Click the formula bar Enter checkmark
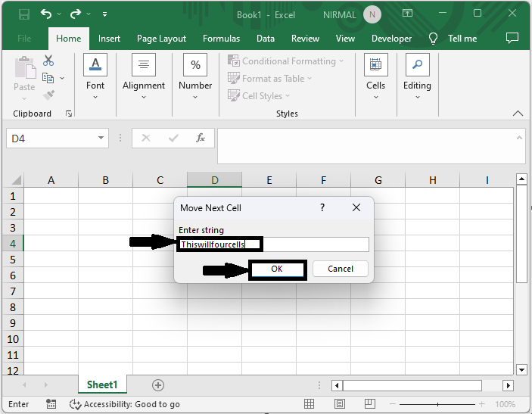The image size is (532, 414). pyautogui.click(x=173, y=138)
